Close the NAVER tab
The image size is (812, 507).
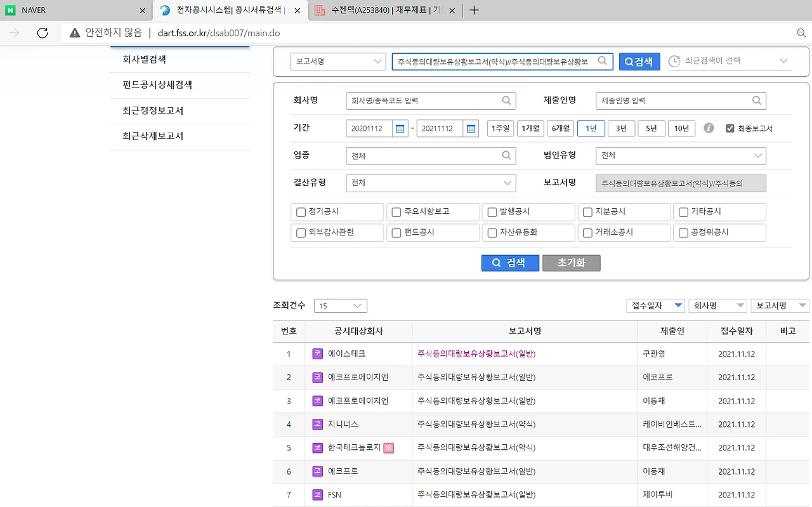pyautogui.click(x=143, y=11)
